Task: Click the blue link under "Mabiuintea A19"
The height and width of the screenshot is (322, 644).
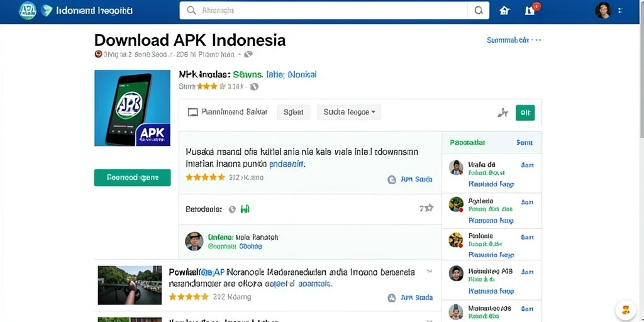Action: [x=491, y=291]
